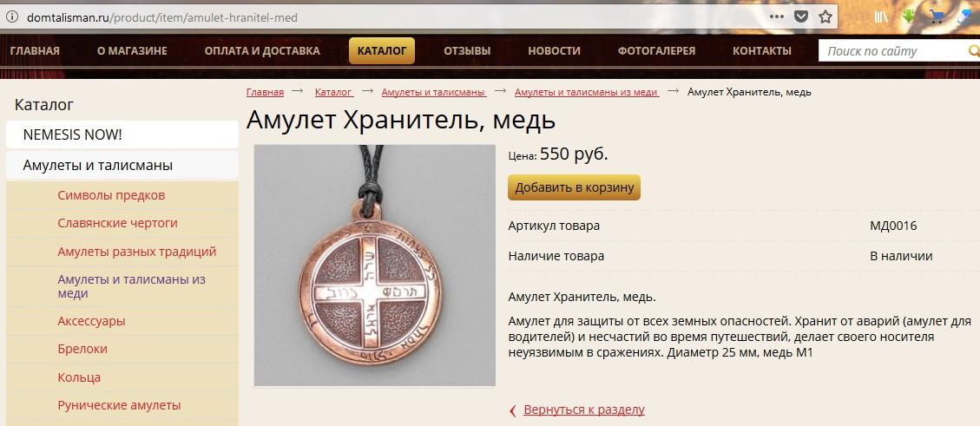Open the ОТЗЫВЫ menu item
The image size is (980, 426).
(467, 51)
